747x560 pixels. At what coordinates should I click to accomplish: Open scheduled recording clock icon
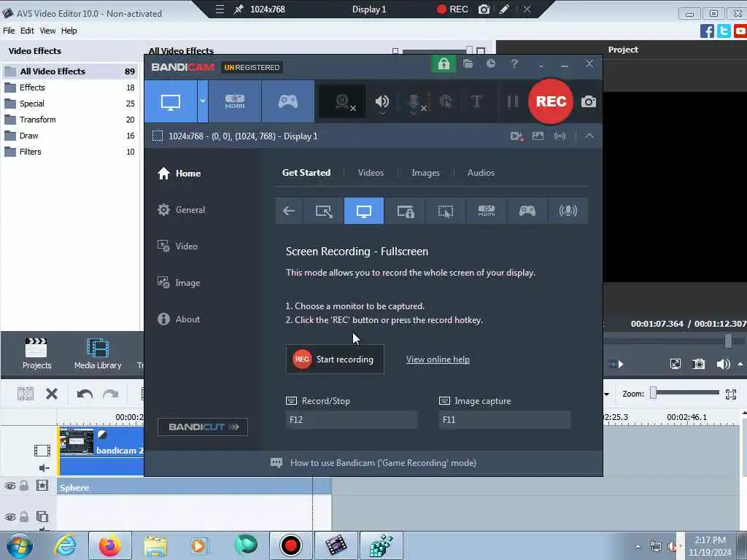tap(491, 64)
